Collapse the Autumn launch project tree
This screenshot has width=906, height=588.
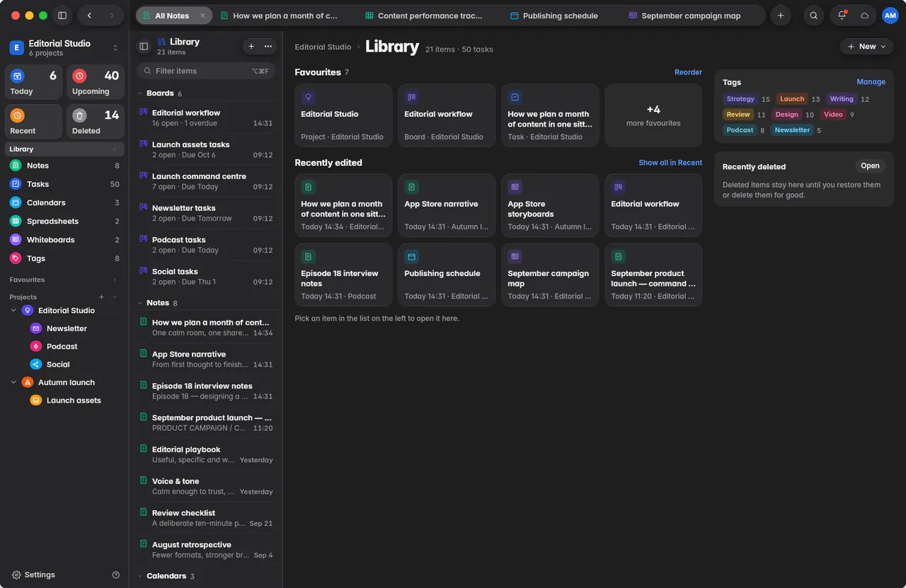(13, 383)
